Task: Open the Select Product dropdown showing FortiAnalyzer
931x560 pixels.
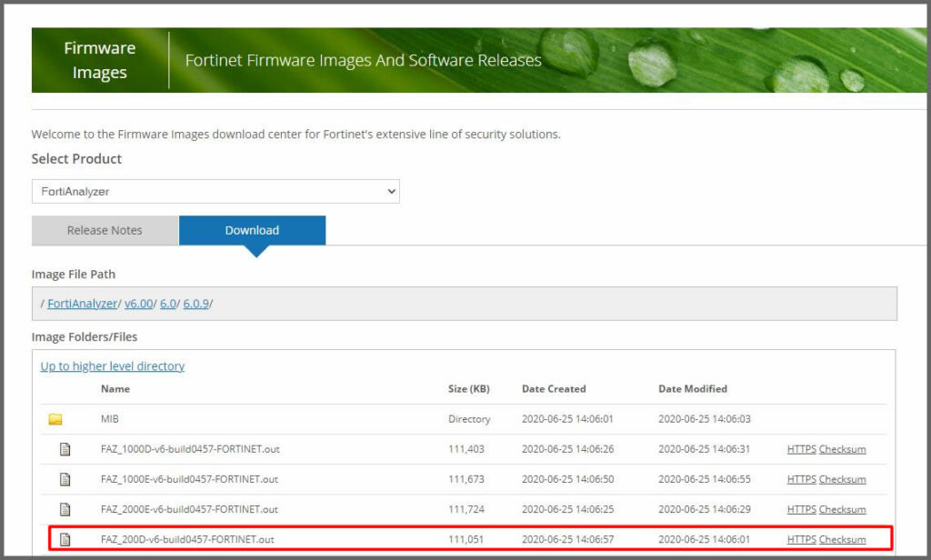Action: pos(215,191)
